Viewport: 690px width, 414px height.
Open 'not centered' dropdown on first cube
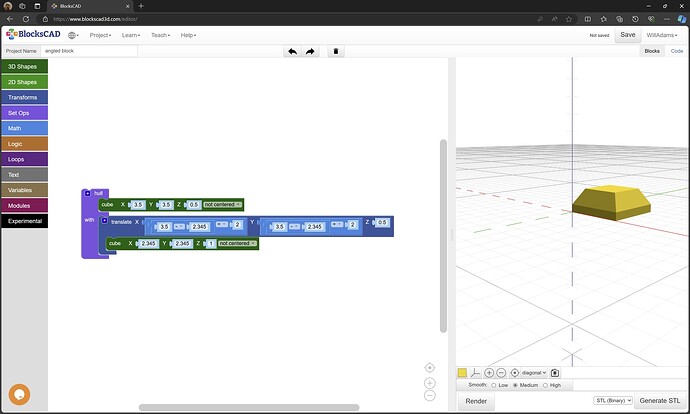coord(223,205)
